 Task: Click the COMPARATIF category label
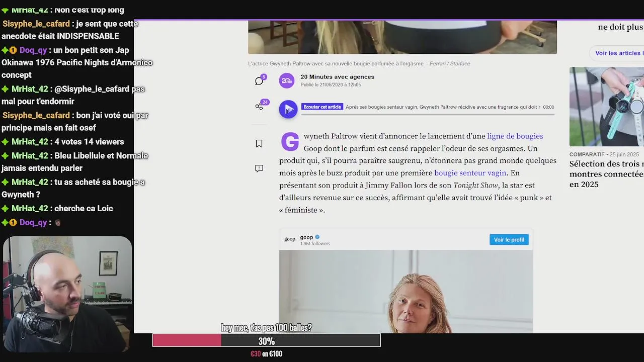[x=587, y=154]
